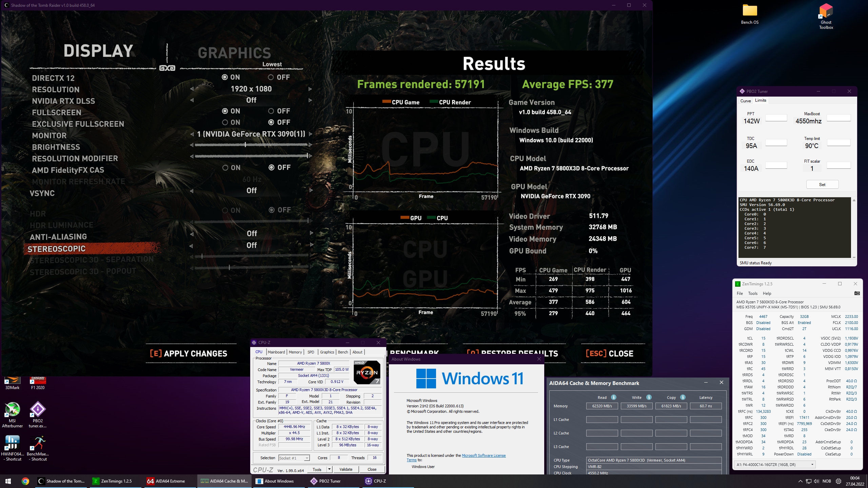Click ESC Close in game options
The width and height of the screenshot is (868, 488).
point(609,353)
